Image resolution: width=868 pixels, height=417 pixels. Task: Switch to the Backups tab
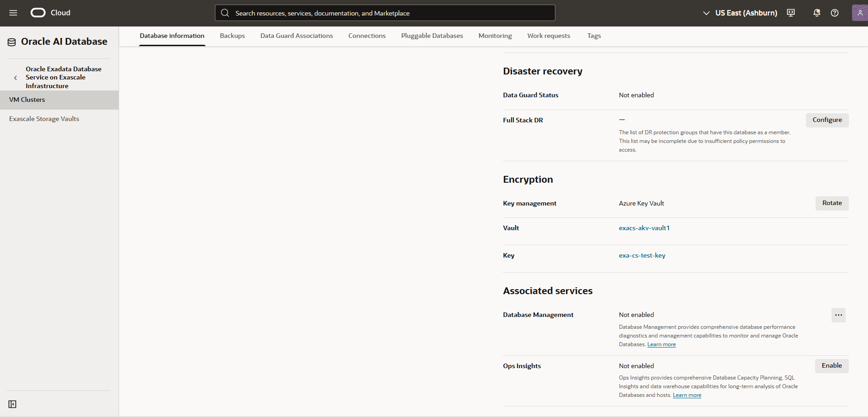click(232, 36)
